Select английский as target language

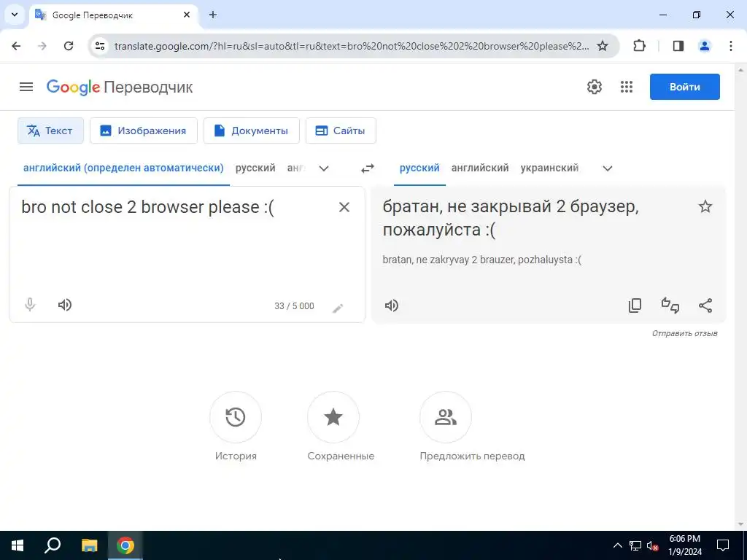[480, 168]
